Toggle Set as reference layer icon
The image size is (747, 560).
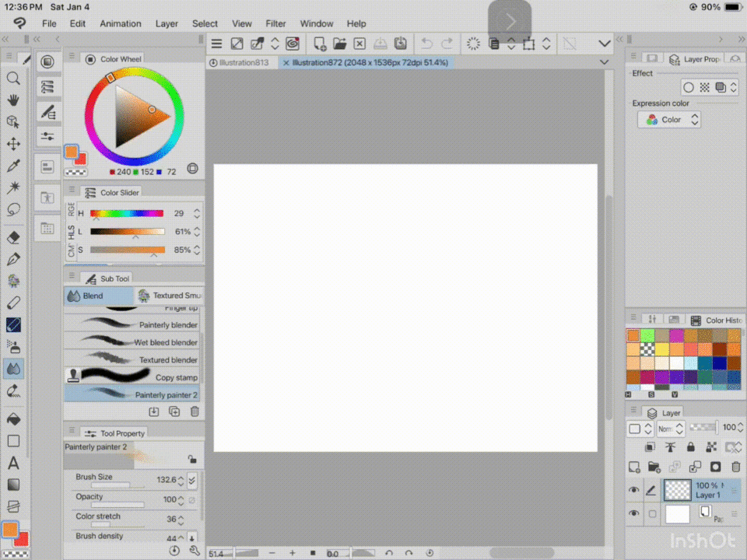coord(670,446)
